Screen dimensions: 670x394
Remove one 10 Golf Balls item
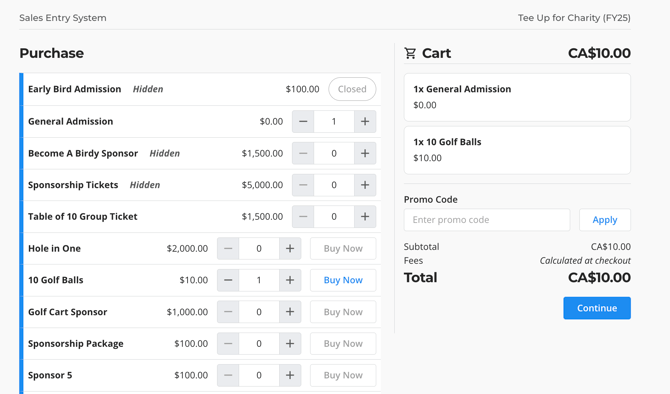pos(228,280)
